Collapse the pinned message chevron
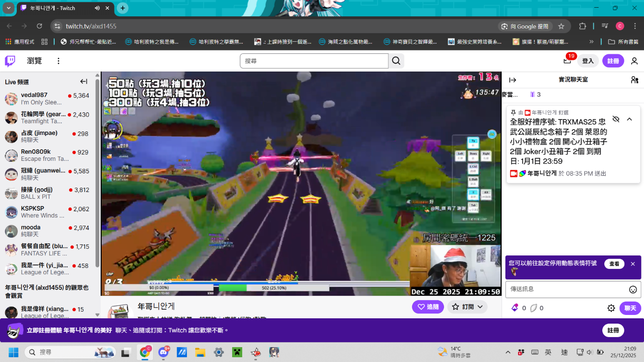644x362 pixels. pyautogui.click(x=630, y=119)
